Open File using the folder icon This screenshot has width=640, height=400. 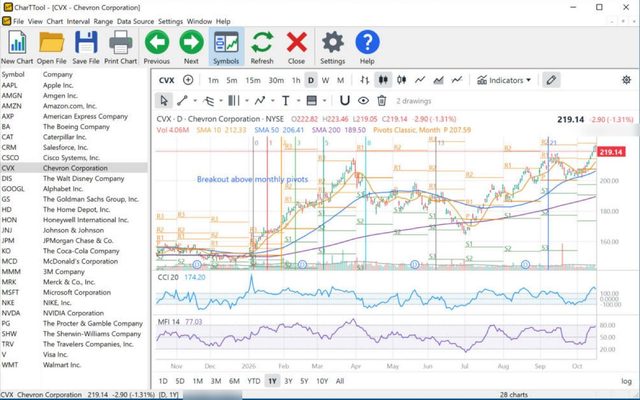tap(51, 47)
